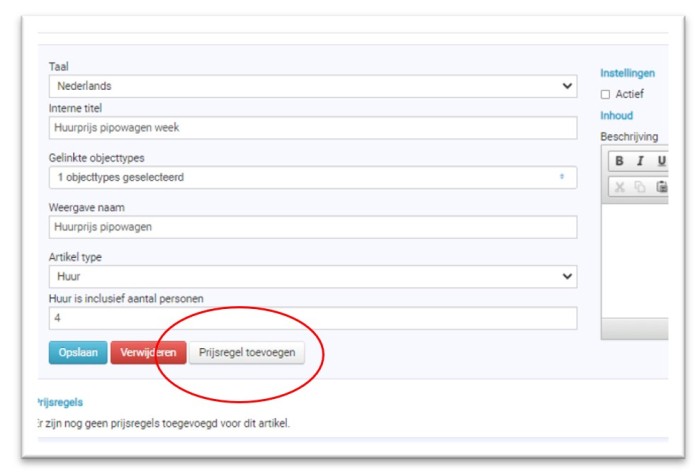Image resolution: width=700 pixels, height=472 pixels.
Task: Enable the Actief checkbox
Action: pos(605,94)
